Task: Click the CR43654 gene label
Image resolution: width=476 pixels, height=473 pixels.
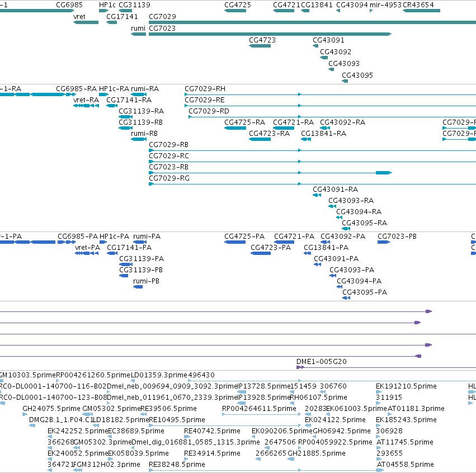Action: 418,5
